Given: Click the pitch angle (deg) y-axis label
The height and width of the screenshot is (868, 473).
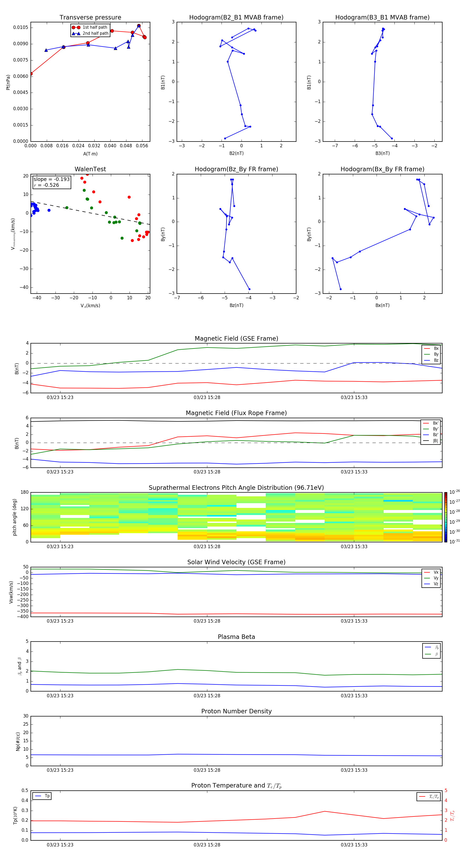Looking at the screenshot, I should 14,517.
